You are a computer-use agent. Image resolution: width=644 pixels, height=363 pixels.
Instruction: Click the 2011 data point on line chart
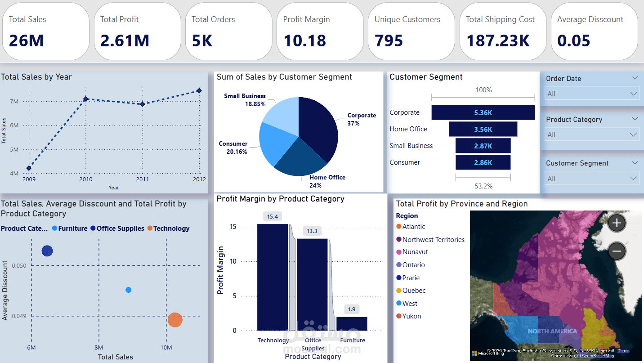(x=143, y=104)
